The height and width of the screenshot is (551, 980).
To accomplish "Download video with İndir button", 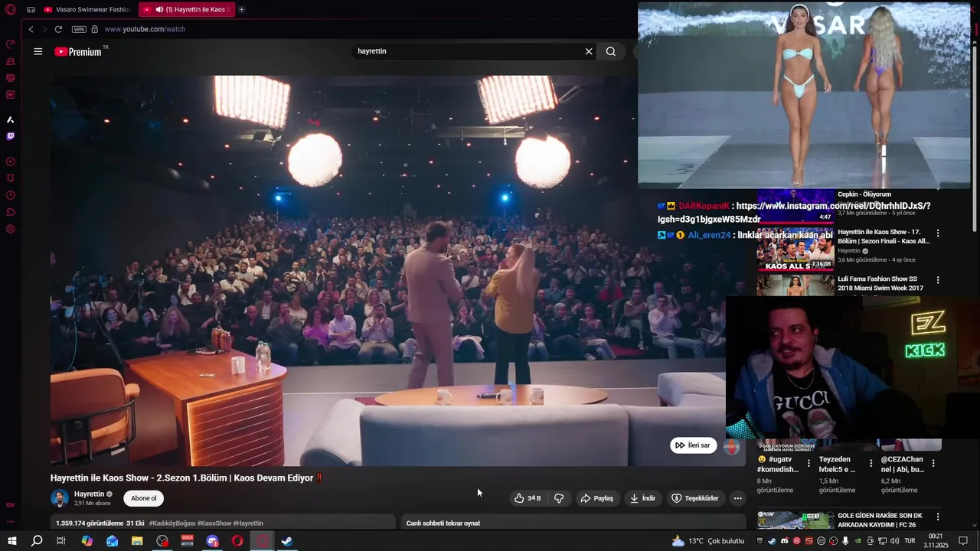I will (x=642, y=498).
